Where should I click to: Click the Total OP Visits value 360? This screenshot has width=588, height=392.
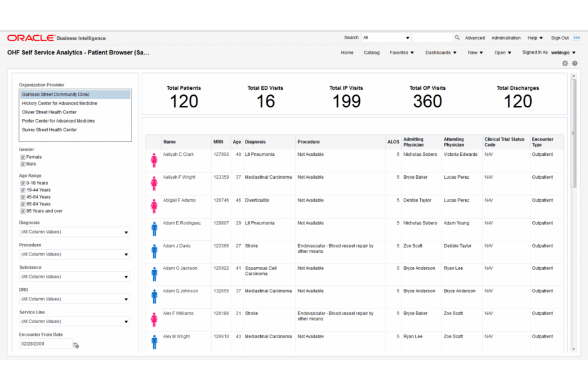(x=427, y=101)
